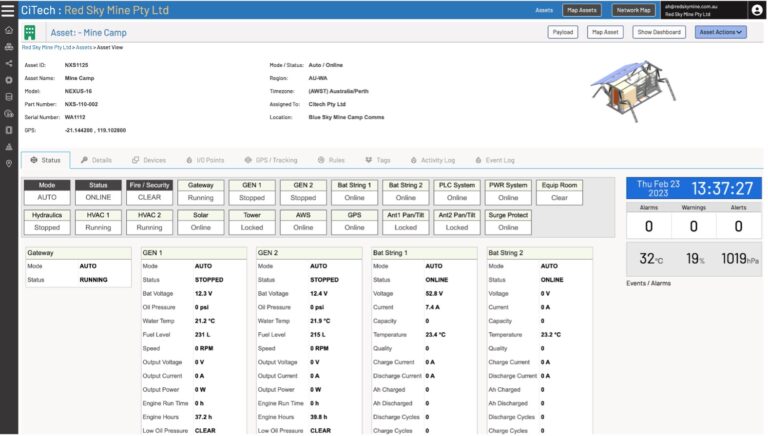Select the Bat String 2 Online tile
768x436 pixels.
406,192
